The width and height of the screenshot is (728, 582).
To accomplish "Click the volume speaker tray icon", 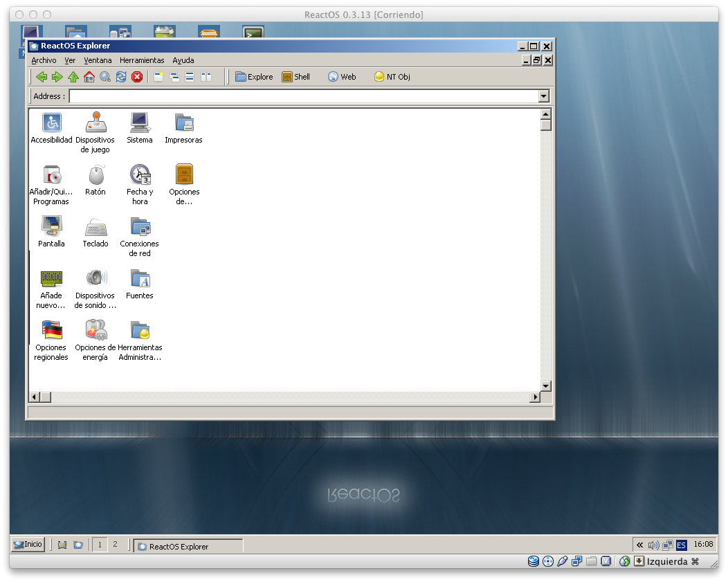I will pos(653,545).
